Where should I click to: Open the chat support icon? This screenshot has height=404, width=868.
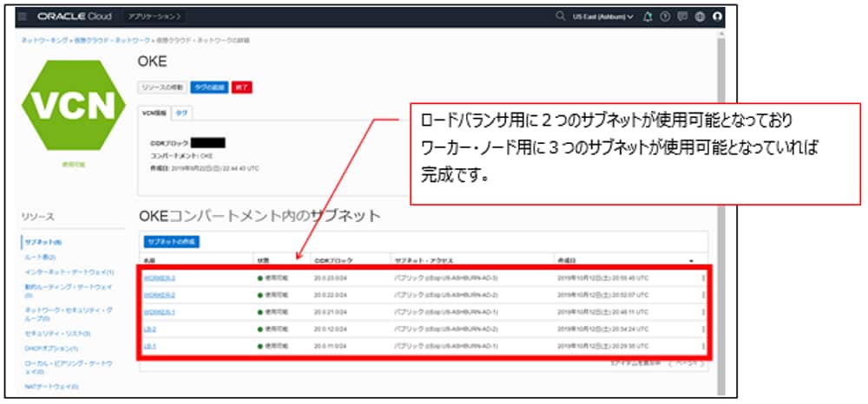click(682, 16)
